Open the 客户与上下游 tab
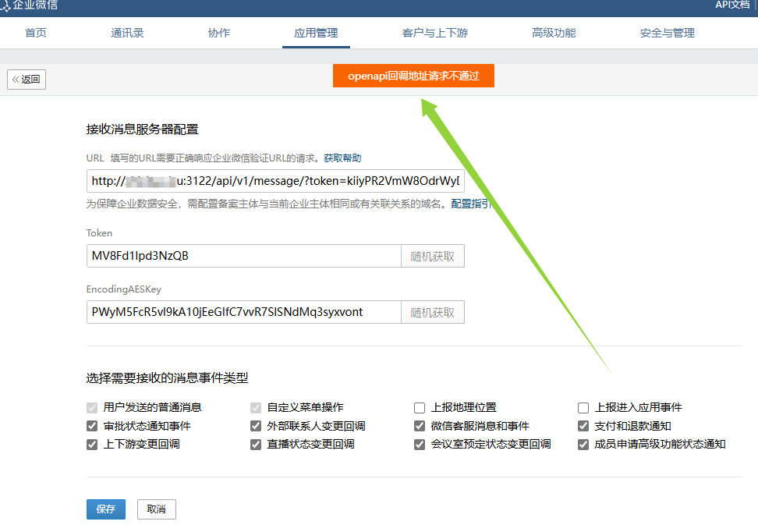 435,33
